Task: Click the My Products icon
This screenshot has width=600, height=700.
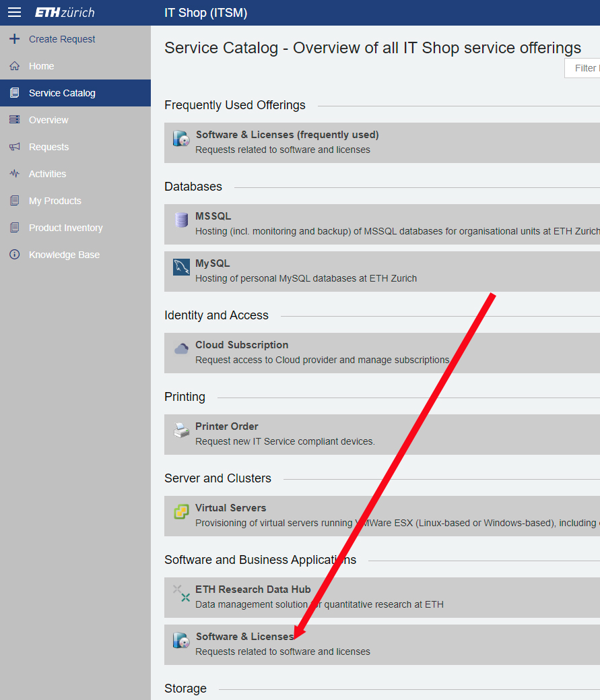Action: 15,201
